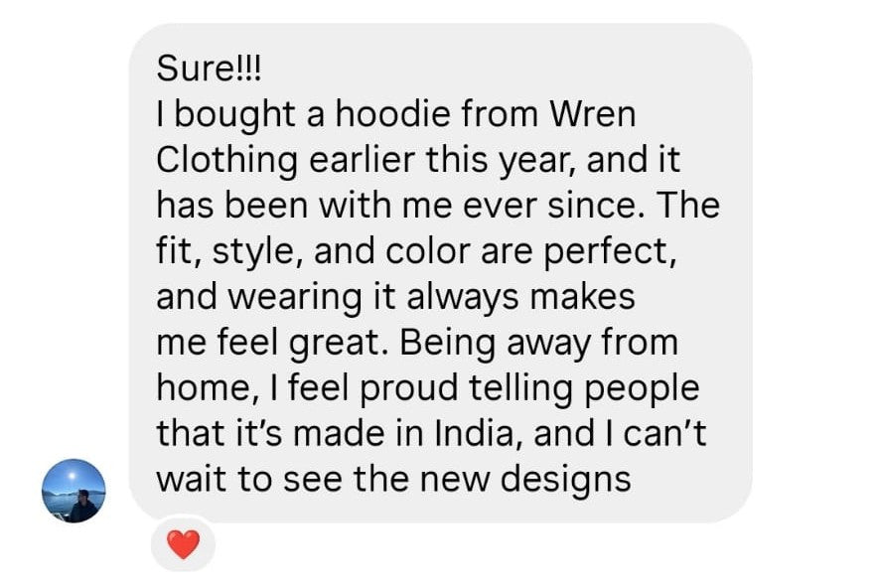Click the word 'Sure!!!' in the message
The height and width of the screenshot is (588, 879).
point(209,69)
